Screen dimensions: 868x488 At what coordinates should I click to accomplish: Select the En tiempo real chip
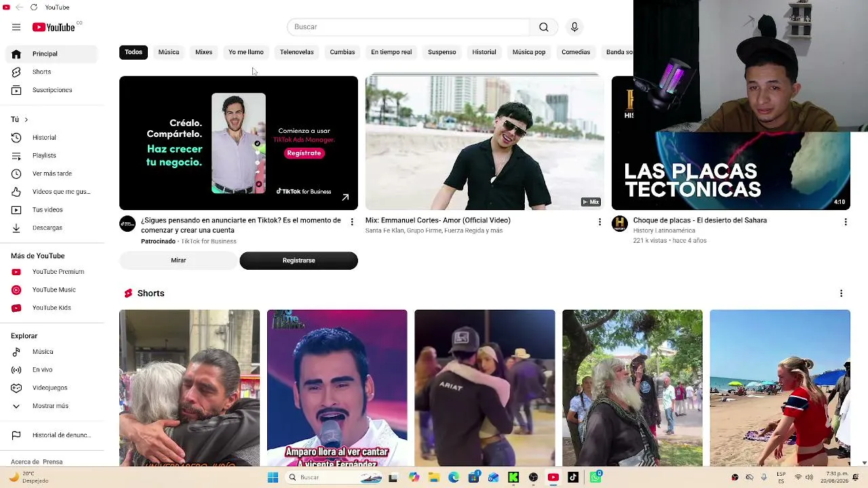[x=391, y=52]
